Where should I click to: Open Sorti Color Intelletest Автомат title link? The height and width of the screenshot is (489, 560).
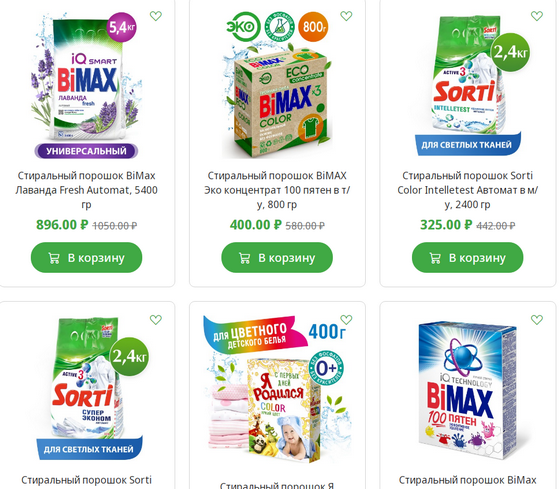(468, 190)
